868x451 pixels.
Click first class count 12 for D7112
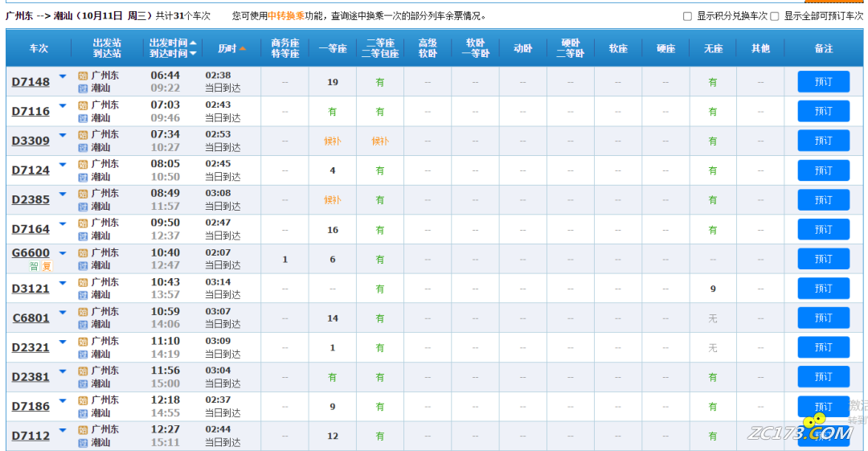tap(333, 436)
